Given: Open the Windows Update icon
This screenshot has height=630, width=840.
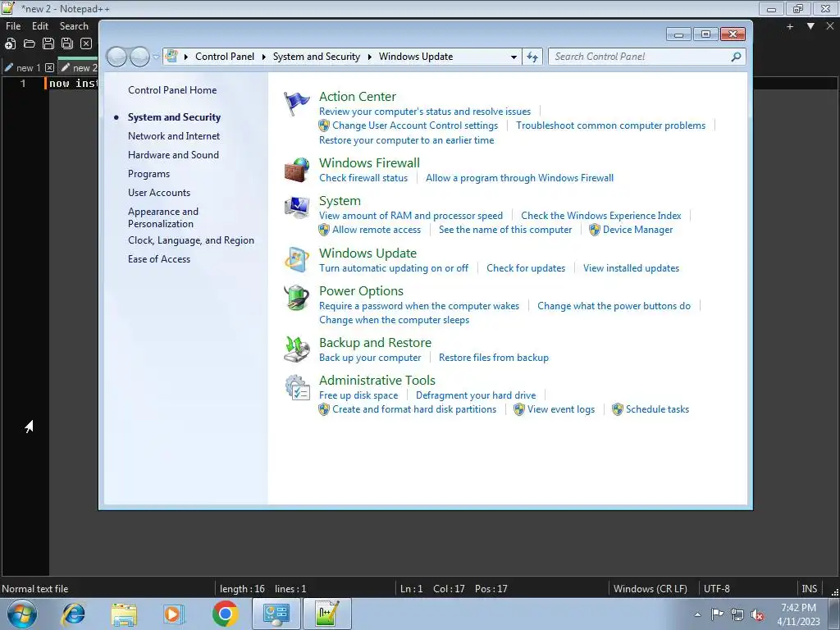Looking at the screenshot, I should tap(296, 260).
